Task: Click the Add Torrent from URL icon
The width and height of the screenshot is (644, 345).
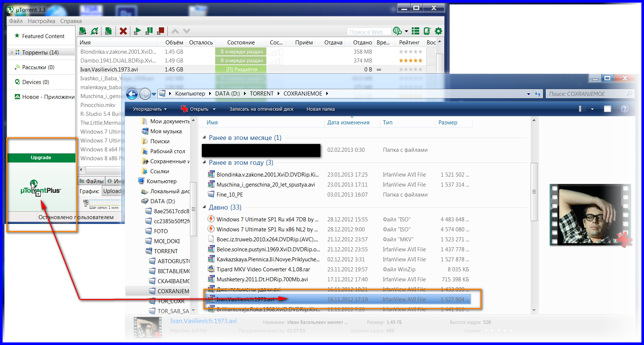Action: tap(95, 31)
